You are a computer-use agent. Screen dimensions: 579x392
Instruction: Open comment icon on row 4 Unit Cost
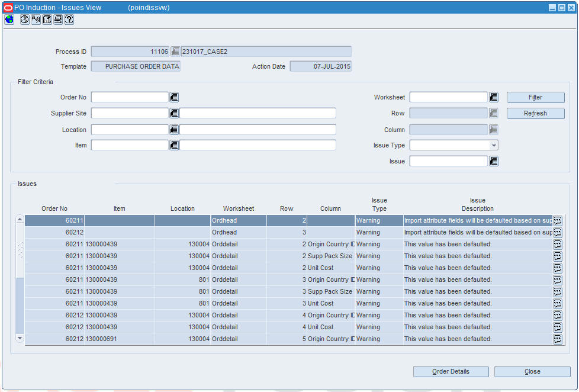click(558, 327)
